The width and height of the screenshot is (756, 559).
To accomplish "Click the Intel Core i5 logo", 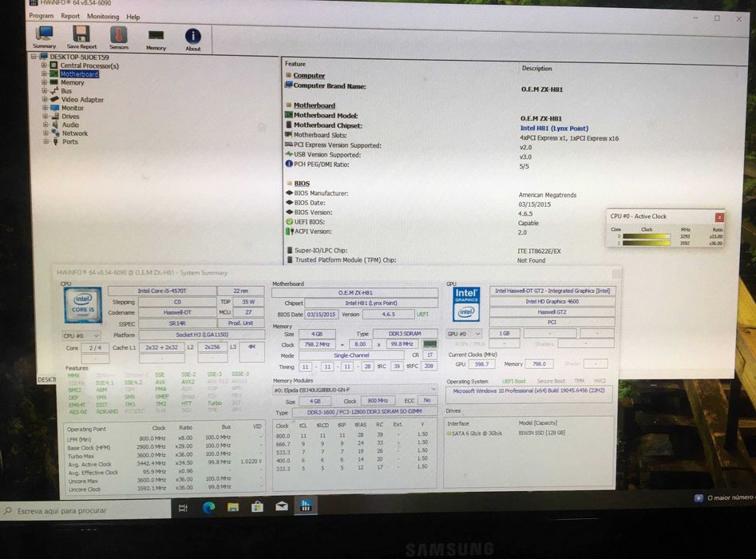I will click(83, 305).
